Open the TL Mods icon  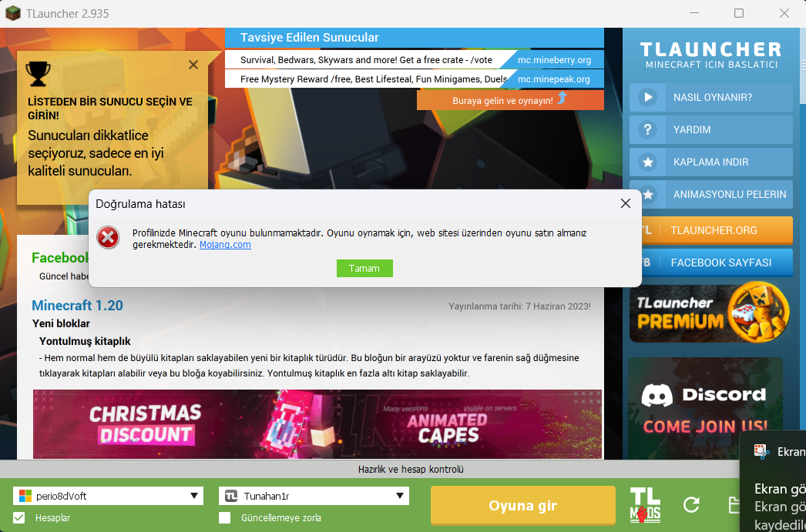(x=645, y=506)
